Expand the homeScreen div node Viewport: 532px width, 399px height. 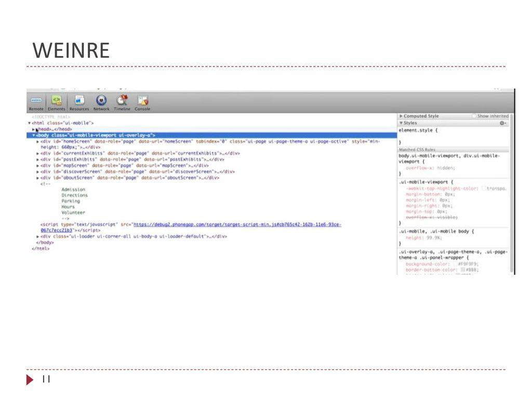tap(38, 142)
